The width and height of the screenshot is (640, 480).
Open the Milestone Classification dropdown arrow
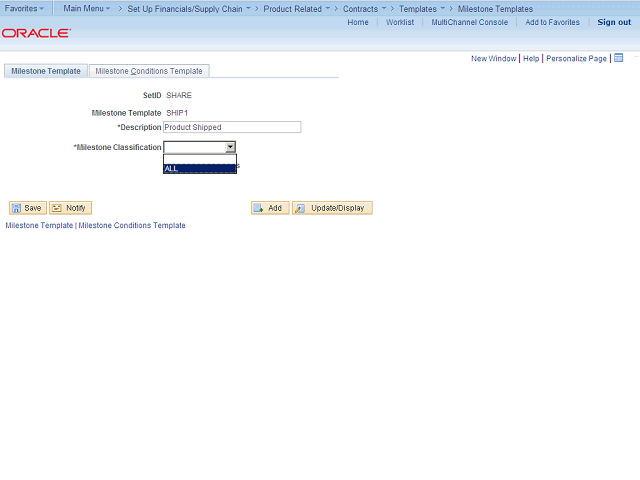pos(230,147)
